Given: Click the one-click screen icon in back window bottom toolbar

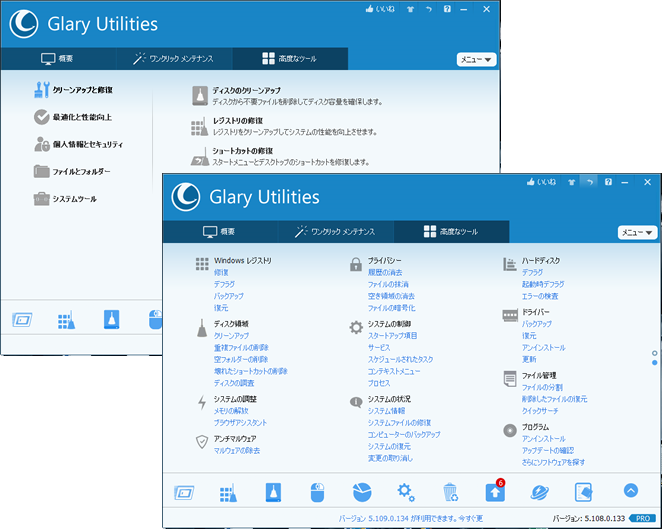Looking at the screenshot, I should click(22, 320).
